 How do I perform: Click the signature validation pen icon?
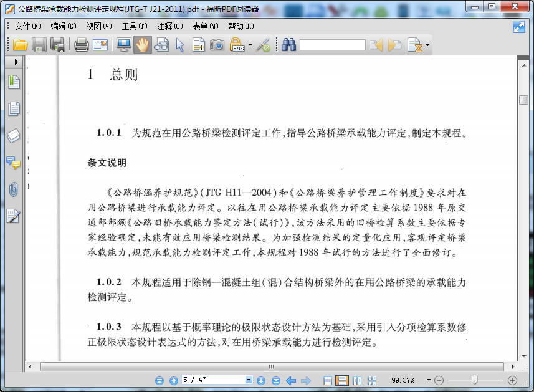click(x=263, y=45)
